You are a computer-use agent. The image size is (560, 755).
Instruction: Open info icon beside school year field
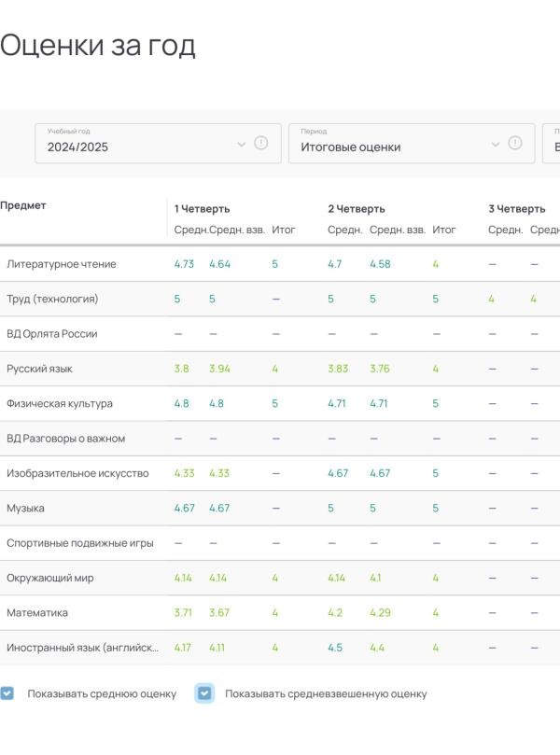[261, 143]
